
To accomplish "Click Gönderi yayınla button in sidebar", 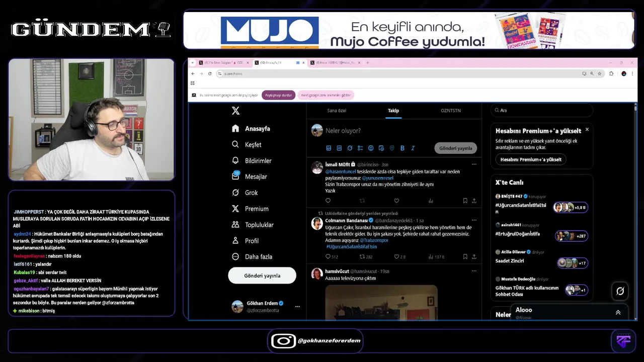I will (x=262, y=276).
